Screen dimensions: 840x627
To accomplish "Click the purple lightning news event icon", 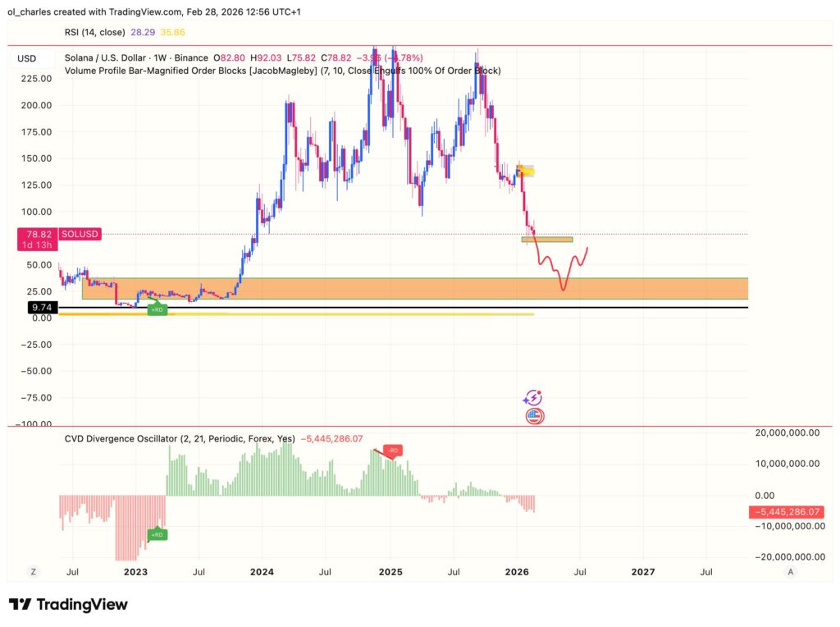I will click(x=533, y=398).
